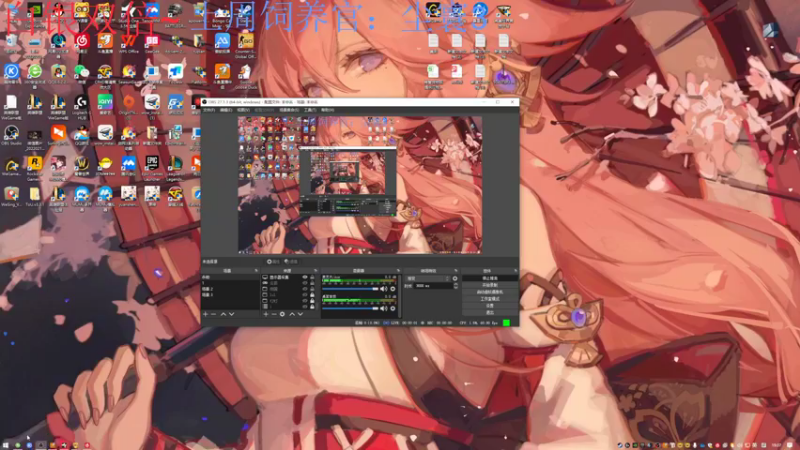Viewport: 800px width, 450px height.
Task: Add a new source with plus icon
Action: pyautogui.click(x=266, y=314)
